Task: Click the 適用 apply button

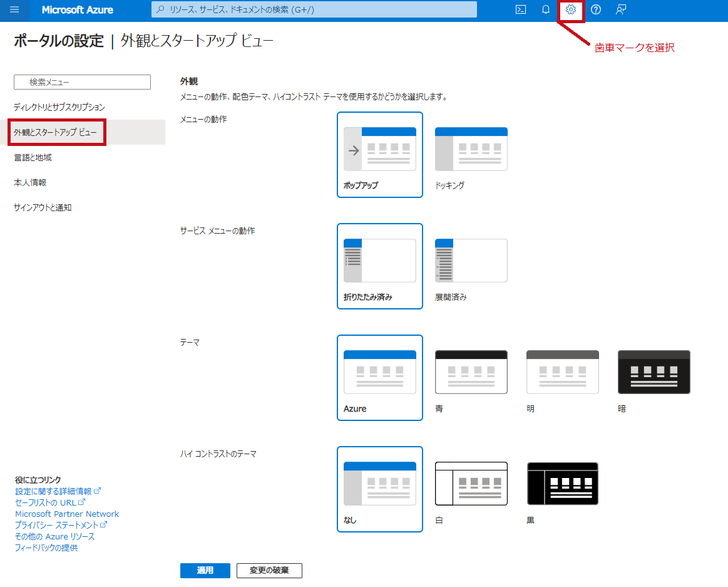Action: coord(205,571)
